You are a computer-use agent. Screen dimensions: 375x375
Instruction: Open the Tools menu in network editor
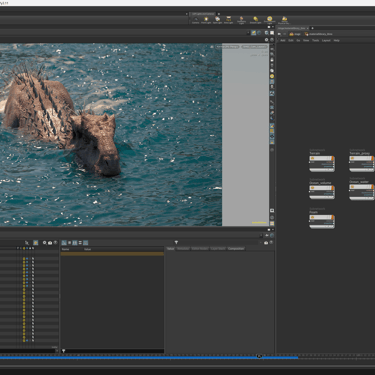[315, 40]
